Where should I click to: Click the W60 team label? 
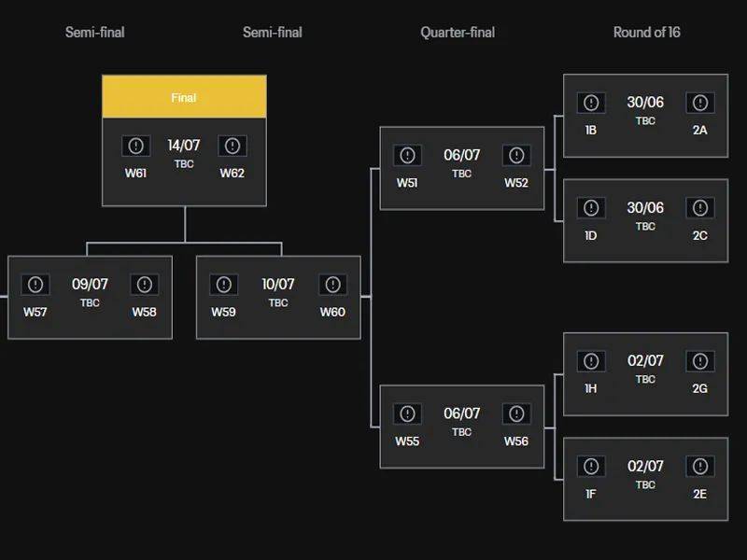pos(332,312)
